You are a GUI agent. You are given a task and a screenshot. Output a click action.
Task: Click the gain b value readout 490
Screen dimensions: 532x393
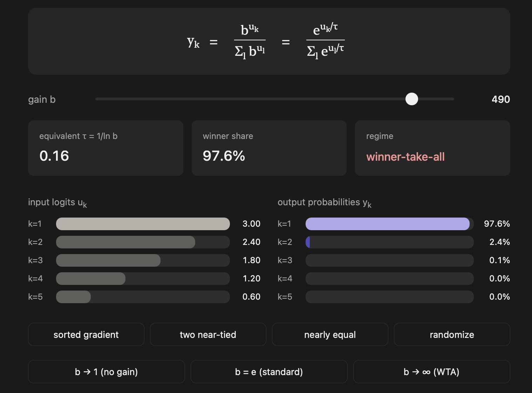pyautogui.click(x=500, y=99)
